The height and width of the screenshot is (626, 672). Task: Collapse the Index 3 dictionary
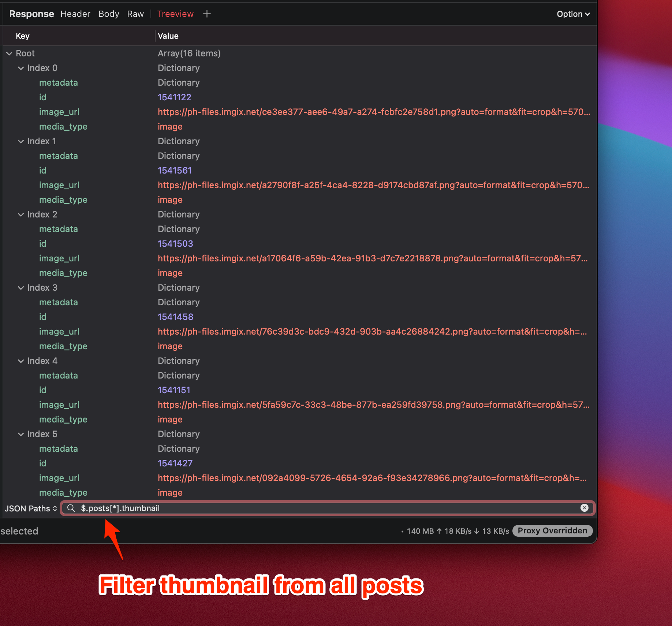click(x=21, y=288)
